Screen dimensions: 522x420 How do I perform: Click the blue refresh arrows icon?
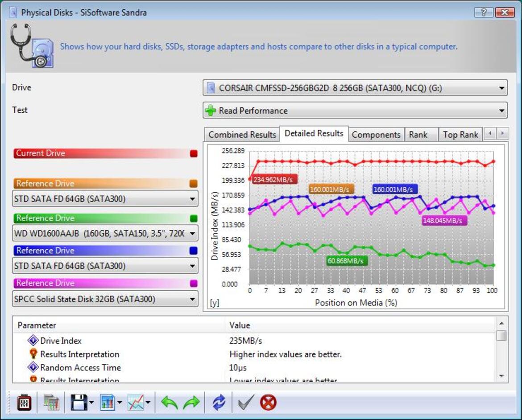tap(219, 403)
